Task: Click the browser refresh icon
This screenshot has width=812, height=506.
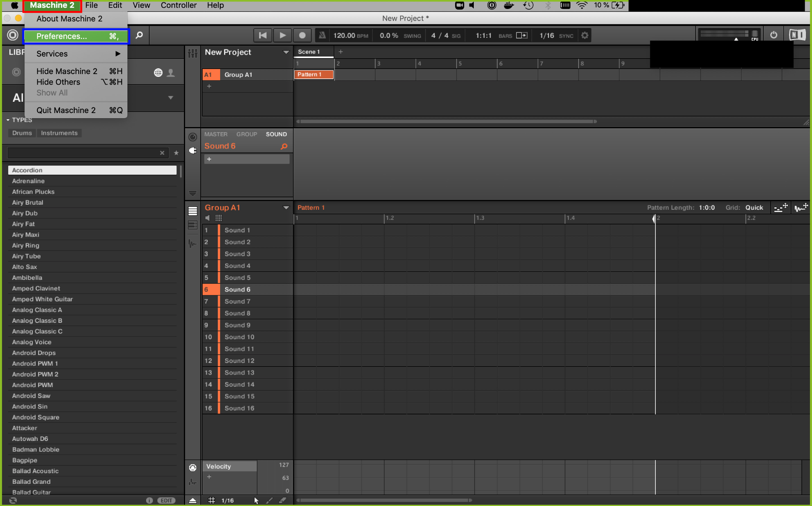Action: click(13, 501)
